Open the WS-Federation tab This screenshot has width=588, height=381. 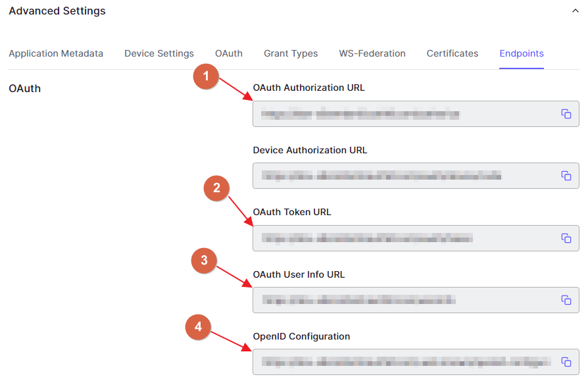[x=372, y=53]
